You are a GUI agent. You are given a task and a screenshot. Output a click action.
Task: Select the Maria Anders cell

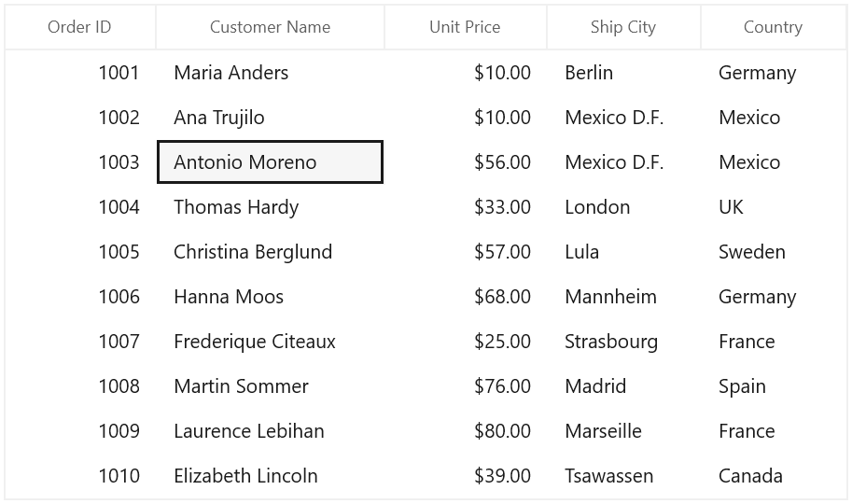click(x=270, y=72)
